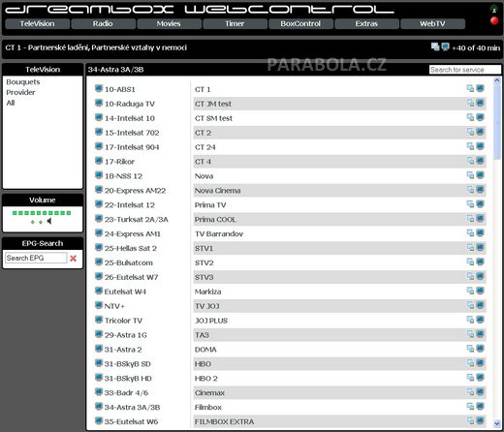This screenshot has height=432, width=504.
Task: Click overlapping-windows icon in the current-program info bar
Action: 435,46
